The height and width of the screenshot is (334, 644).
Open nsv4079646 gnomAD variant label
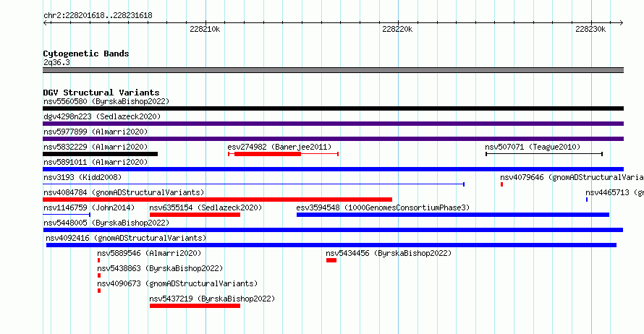point(572,177)
